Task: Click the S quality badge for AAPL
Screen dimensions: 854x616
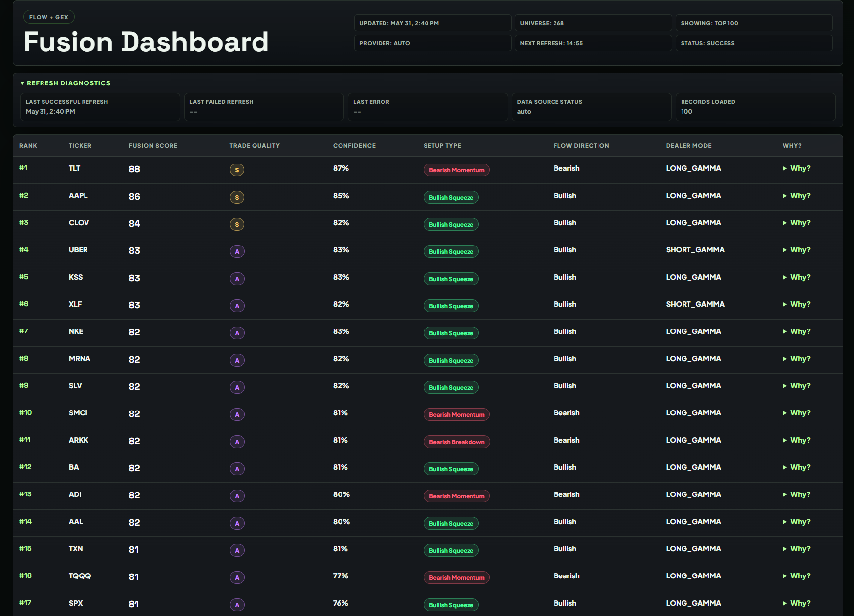Action: [x=237, y=197]
